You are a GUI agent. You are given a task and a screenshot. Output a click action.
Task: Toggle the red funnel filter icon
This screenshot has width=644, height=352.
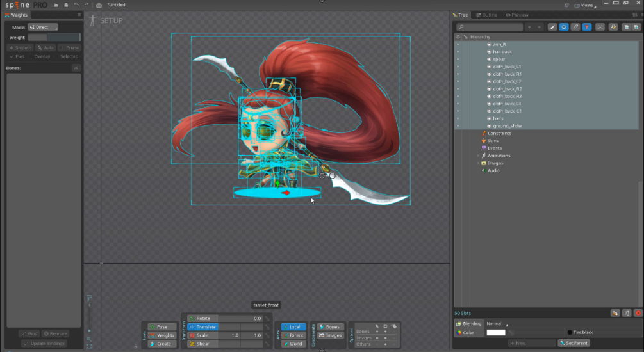pos(587,27)
